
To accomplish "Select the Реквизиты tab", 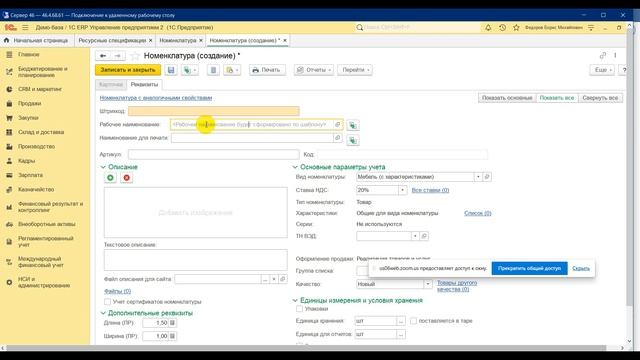I will 144,84.
